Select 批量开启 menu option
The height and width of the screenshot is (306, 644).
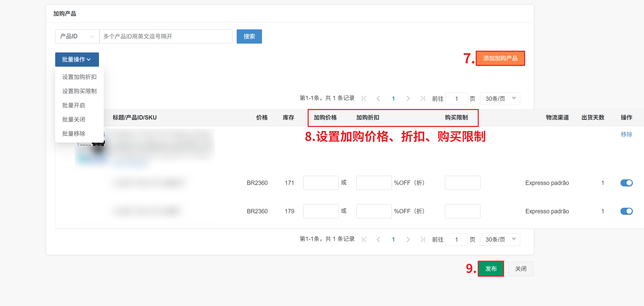tap(74, 105)
